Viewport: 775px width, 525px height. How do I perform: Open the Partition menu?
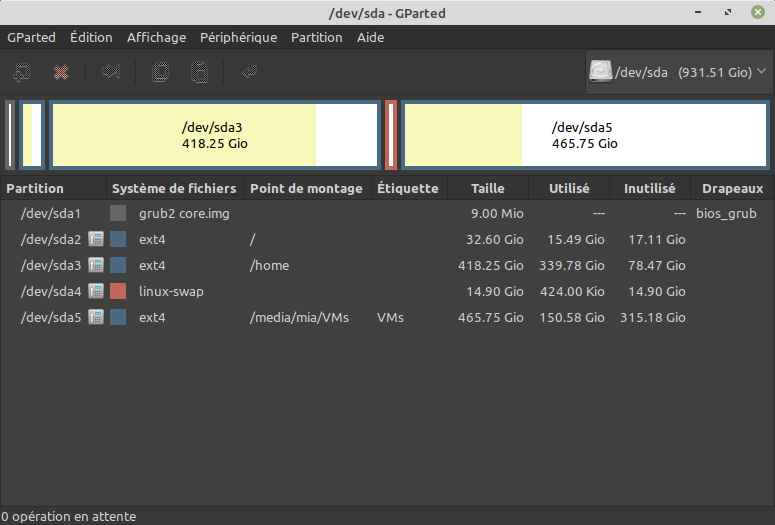click(316, 38)
